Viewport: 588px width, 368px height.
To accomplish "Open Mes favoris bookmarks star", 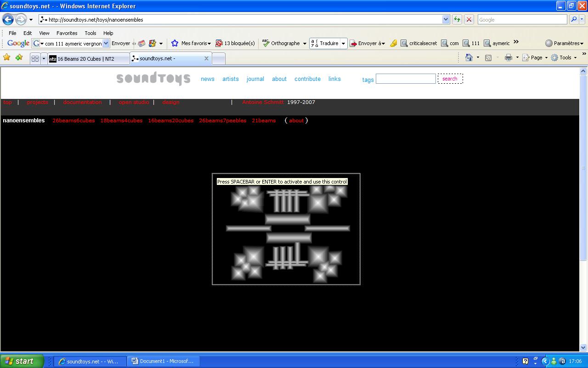I will [191, 43].
